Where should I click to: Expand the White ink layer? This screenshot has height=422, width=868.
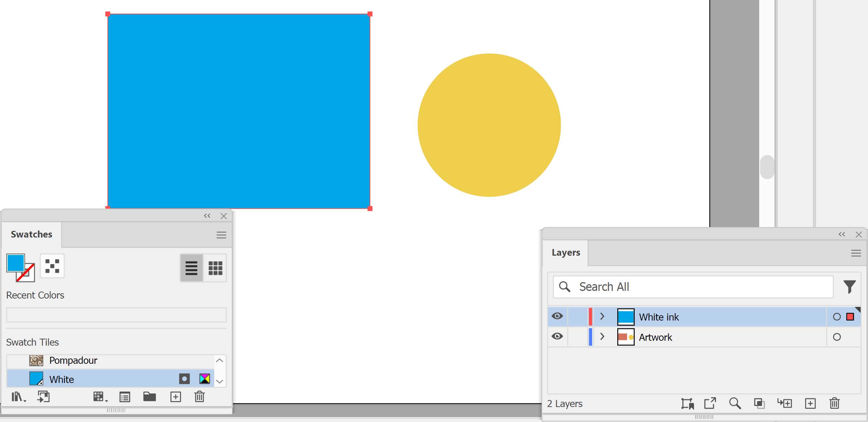coord(602,316)
